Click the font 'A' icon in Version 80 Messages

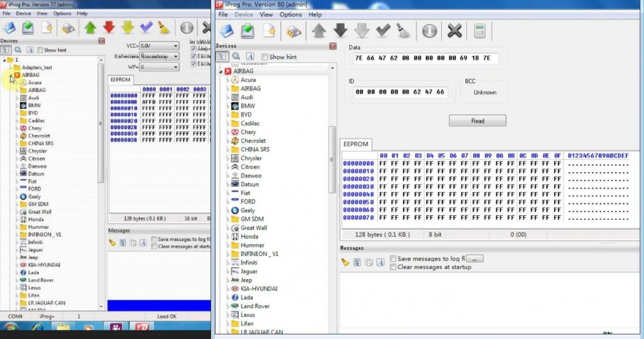tap(380, 262)
